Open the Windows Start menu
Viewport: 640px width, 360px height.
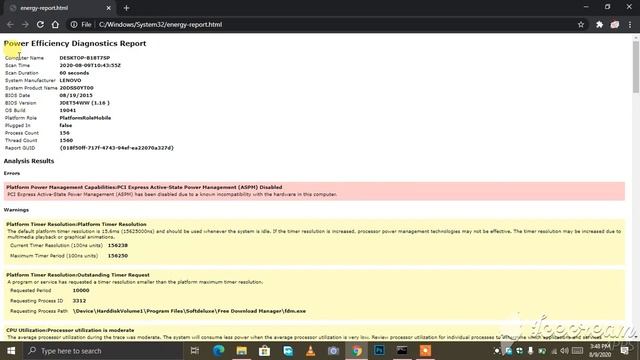(x=11, y=351)
